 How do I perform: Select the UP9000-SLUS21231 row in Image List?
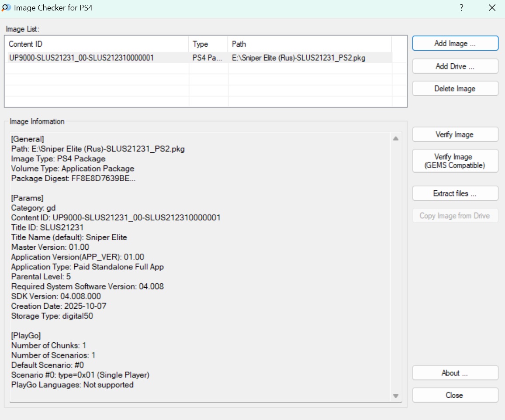(81, 58)
